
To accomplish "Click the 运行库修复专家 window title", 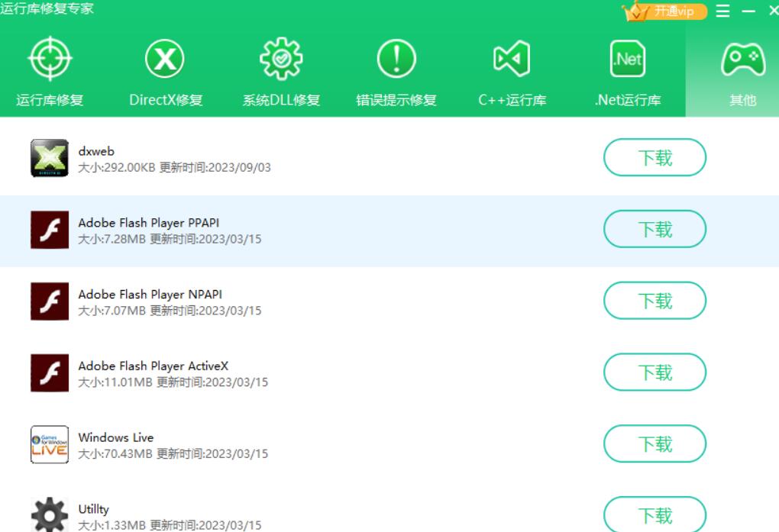I will [x=47, y=8].
